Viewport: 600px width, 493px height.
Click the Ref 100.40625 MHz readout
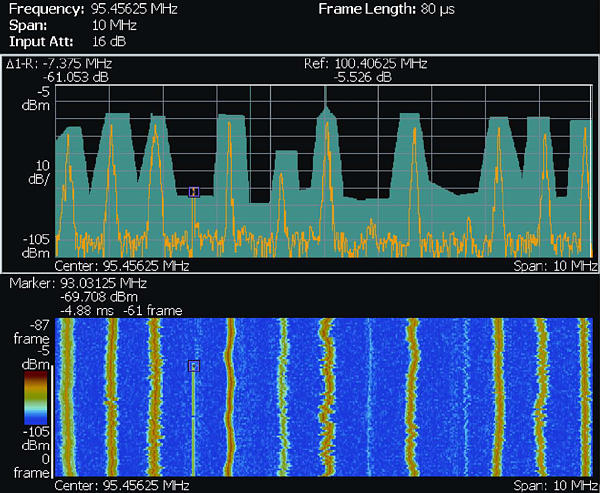[x=365, y=63]
